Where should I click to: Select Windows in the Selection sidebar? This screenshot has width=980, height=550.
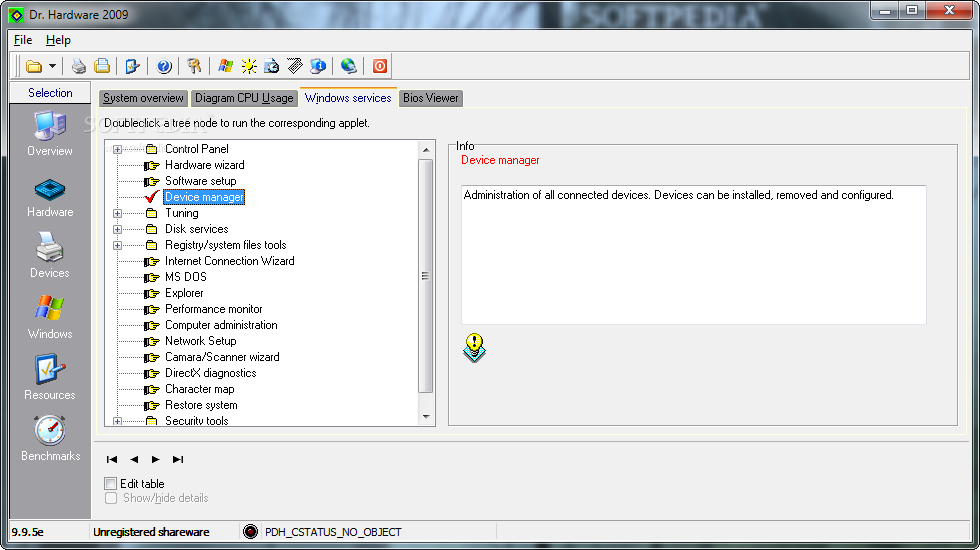click(50, 317)
